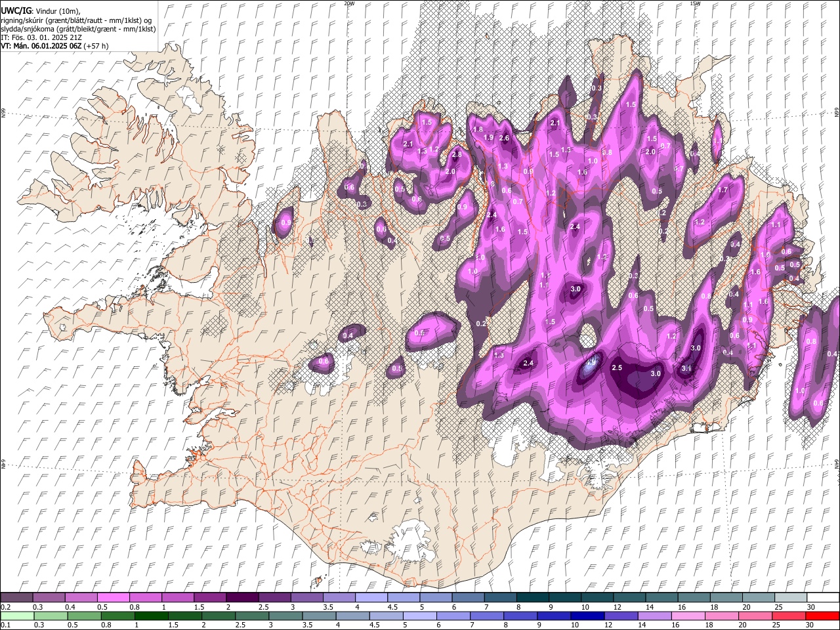Pick the rain scale swatch between 4 and 4.5
The width and height of the screenshot is (840, 630).
352,616
